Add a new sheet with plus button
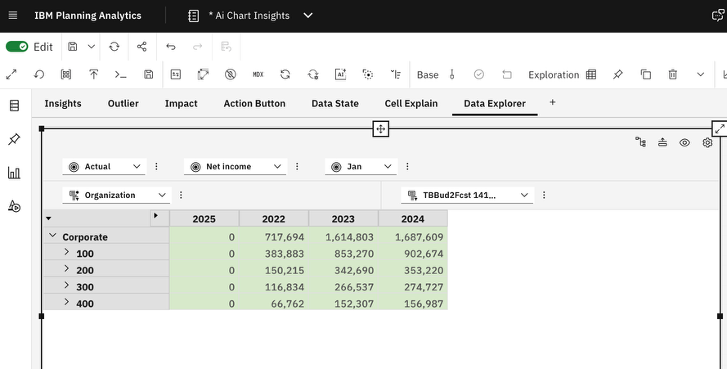Viewport: 728px width, 370px height. tap(552, 102)
